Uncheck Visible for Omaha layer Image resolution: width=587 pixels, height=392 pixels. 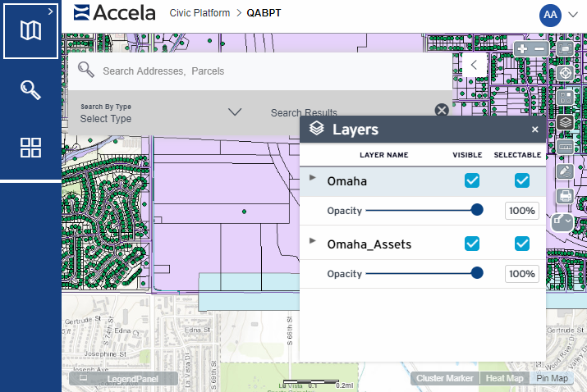point(472,180)
